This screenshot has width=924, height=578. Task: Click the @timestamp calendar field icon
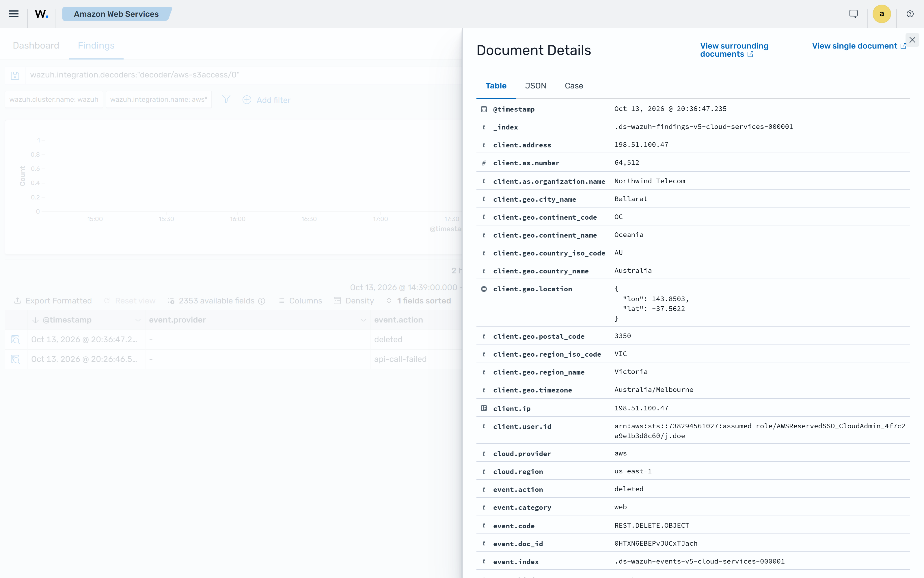[x=484, y=109]
